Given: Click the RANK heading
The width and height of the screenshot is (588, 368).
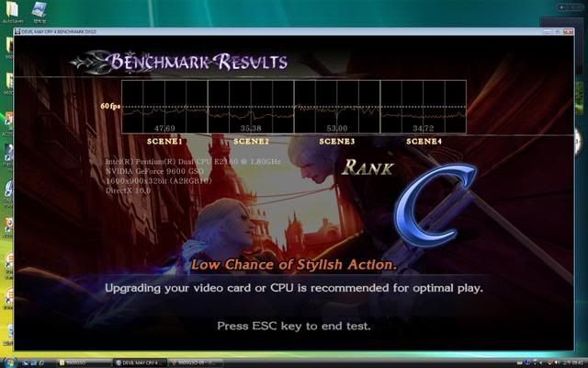Looking at the screenshot, I should (x=367, y=167).
